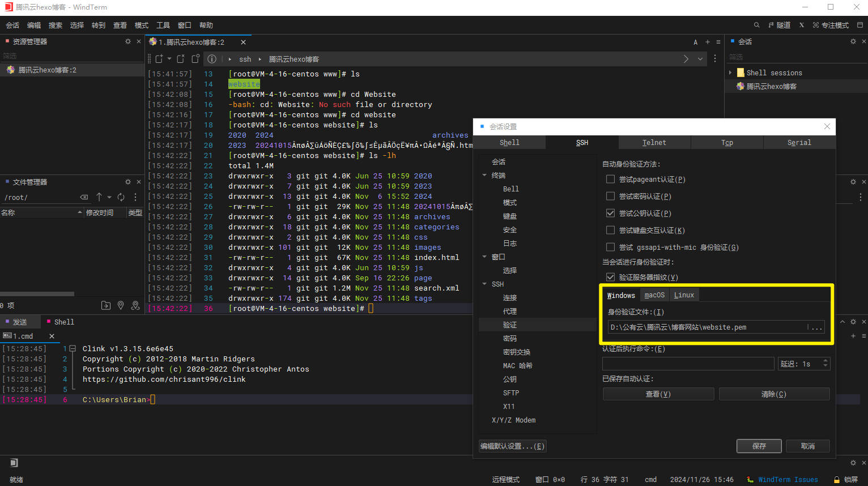Viewport: 868px width, 486px height.
Task: Toggle 尝试pageant认证 checkbox
Action: [x=610, y=179]
